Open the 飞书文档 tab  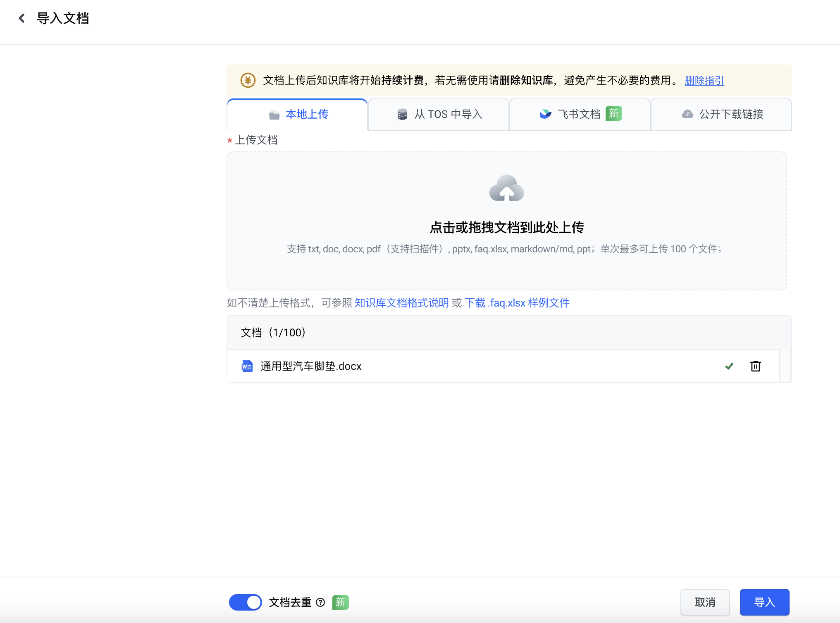[579, 114]
